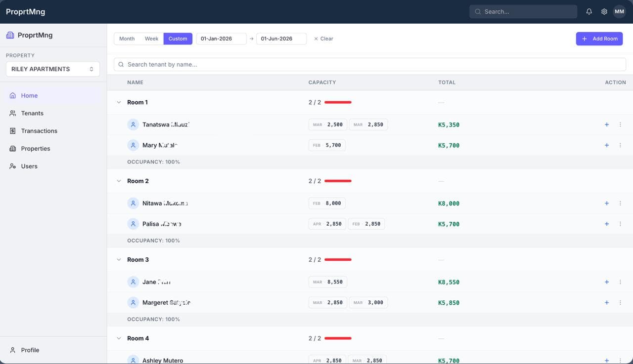Click Ashley Mutero tenant name

pyautogui.click(x=163, y=361)
